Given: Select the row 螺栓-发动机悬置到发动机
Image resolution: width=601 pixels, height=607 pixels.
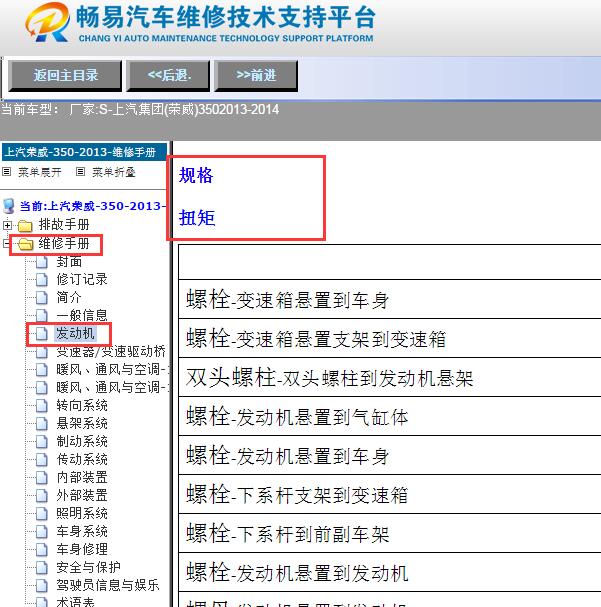Looking at the screenshot, I should [x=390, y=573].
